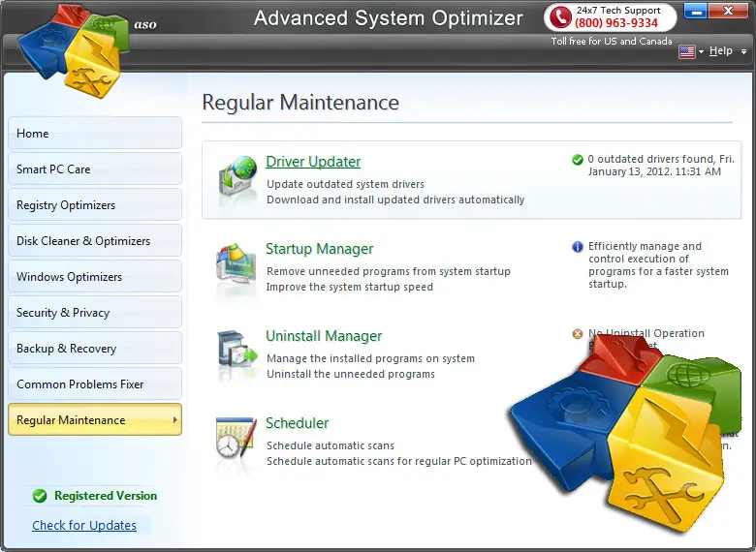Open Registry Optimizers section

pyautogui.click(x=95, y=204)
